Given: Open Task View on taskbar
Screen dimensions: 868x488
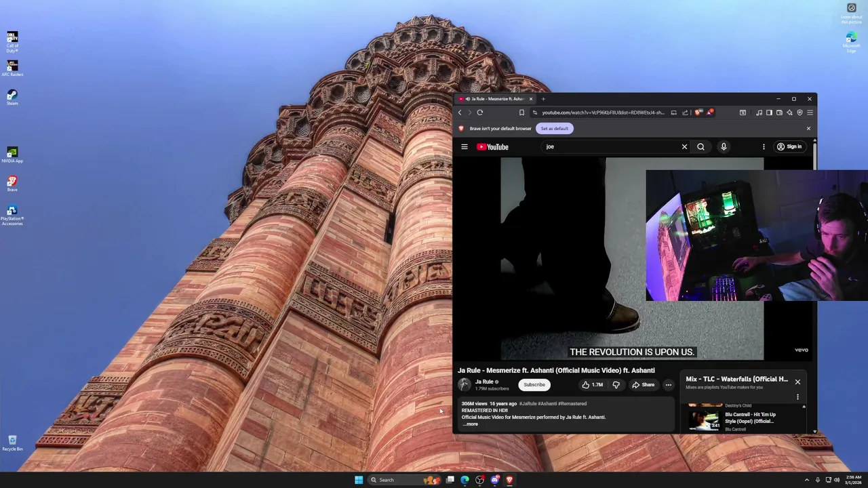Looking at the screenshot, I should tap(450, 480).
